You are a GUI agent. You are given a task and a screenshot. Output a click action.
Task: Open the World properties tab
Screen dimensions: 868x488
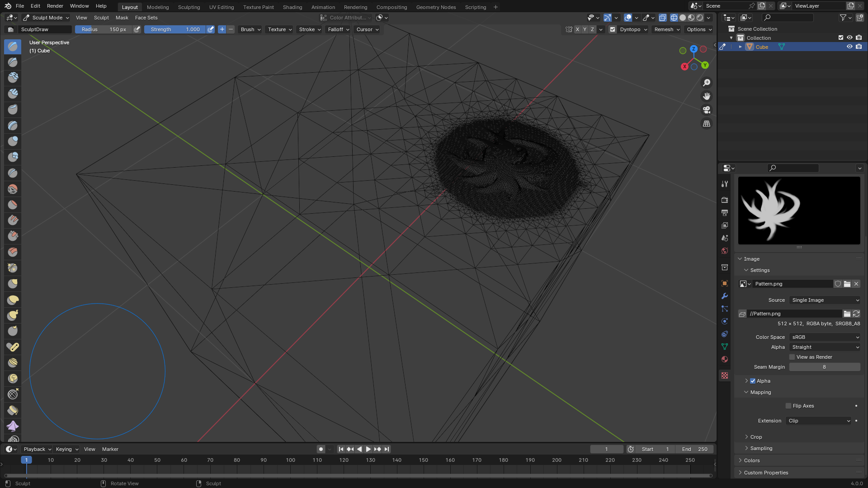725,251
